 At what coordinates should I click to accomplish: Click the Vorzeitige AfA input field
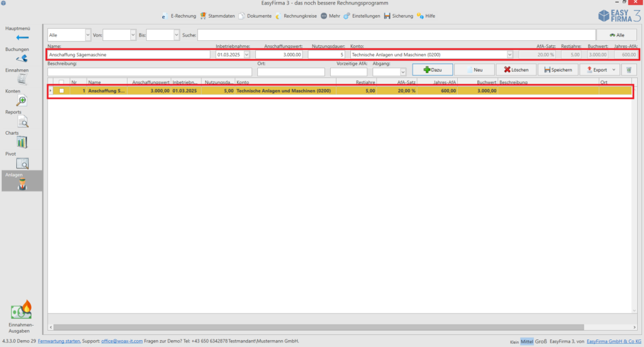coord(348,72)
